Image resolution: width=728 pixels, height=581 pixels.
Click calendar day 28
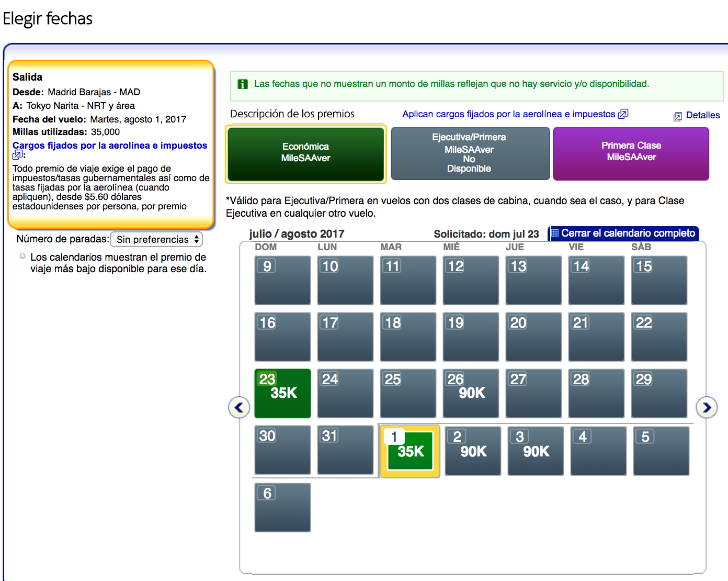click(x=596, y=393)
